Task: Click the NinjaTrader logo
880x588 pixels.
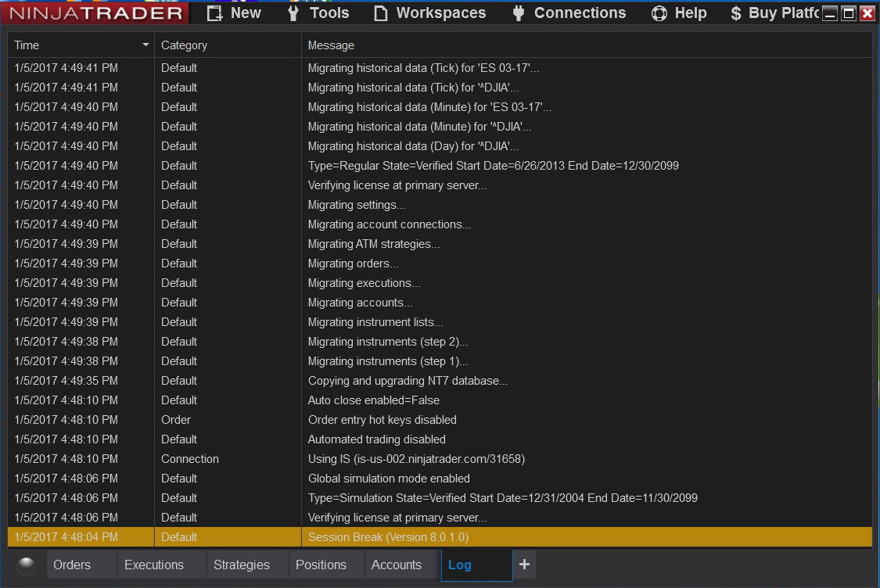Action: click(x=95, y=13)
